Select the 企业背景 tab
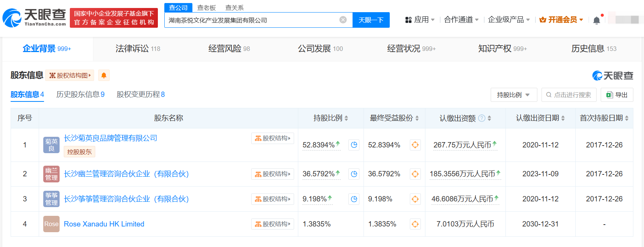644x247 pixels. pyautogui.click(x=47, y=49)
